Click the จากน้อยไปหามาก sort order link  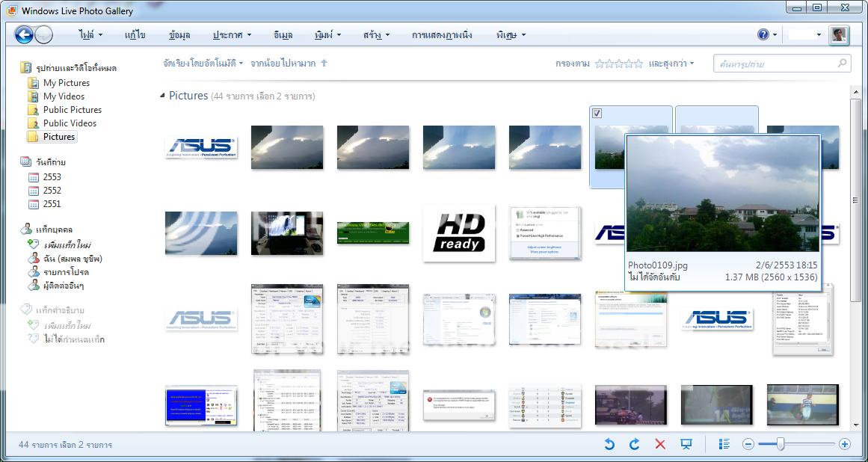283,64
